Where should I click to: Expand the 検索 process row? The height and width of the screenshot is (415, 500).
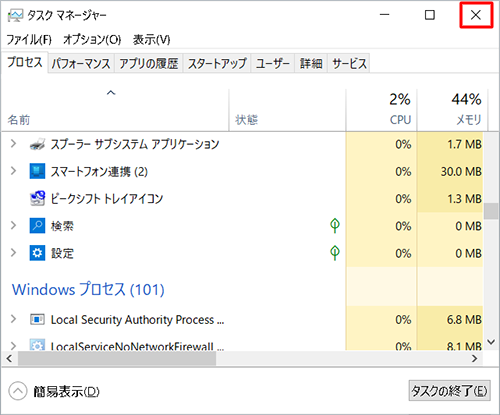pos(13,226)
